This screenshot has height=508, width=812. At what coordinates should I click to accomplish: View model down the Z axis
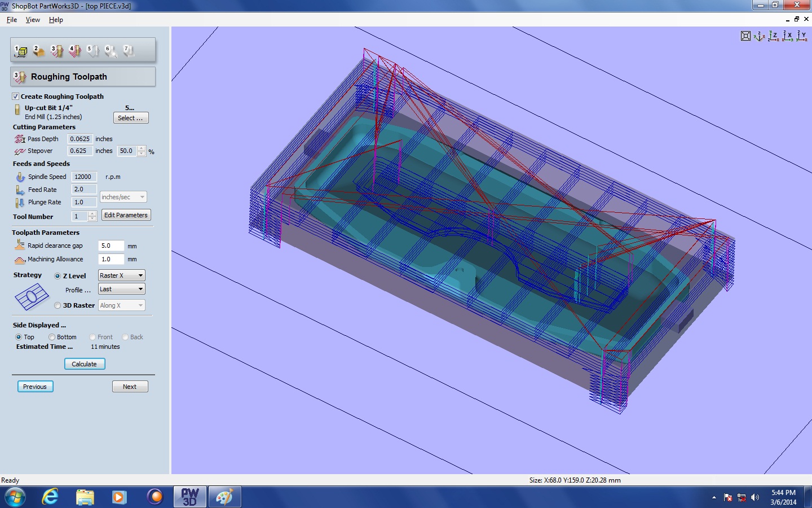774,36
